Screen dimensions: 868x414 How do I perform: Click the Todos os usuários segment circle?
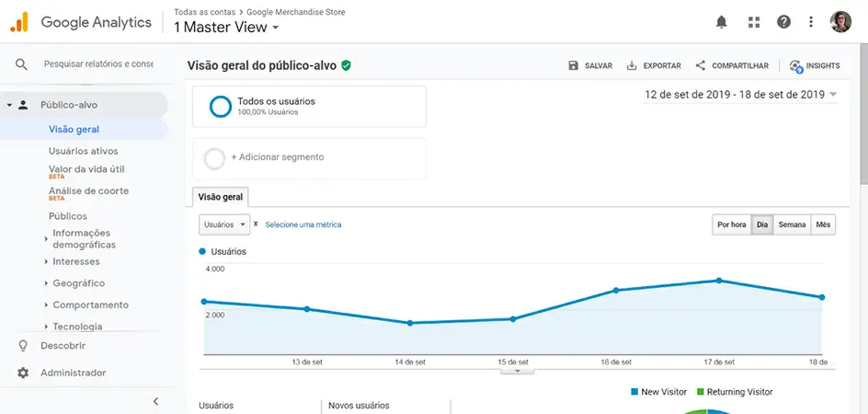pos(221,107)
